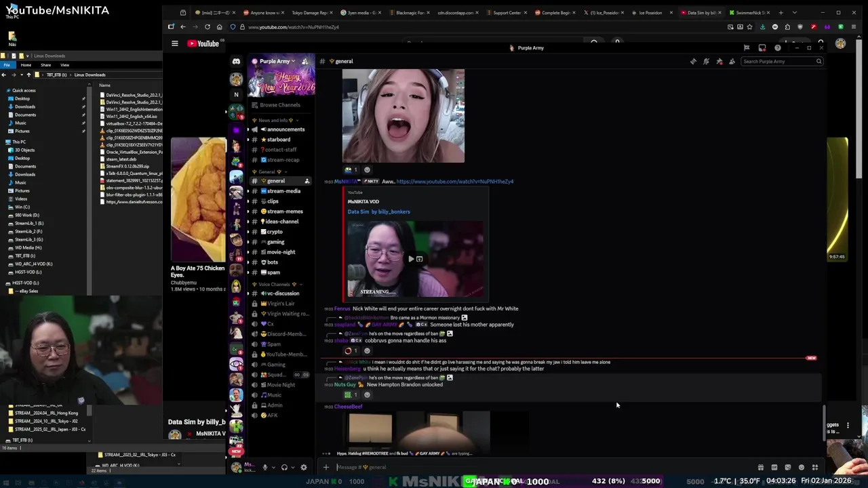Screen dimensions: 868x488
Task: Collapse the News and Info category
Action: 275,121
